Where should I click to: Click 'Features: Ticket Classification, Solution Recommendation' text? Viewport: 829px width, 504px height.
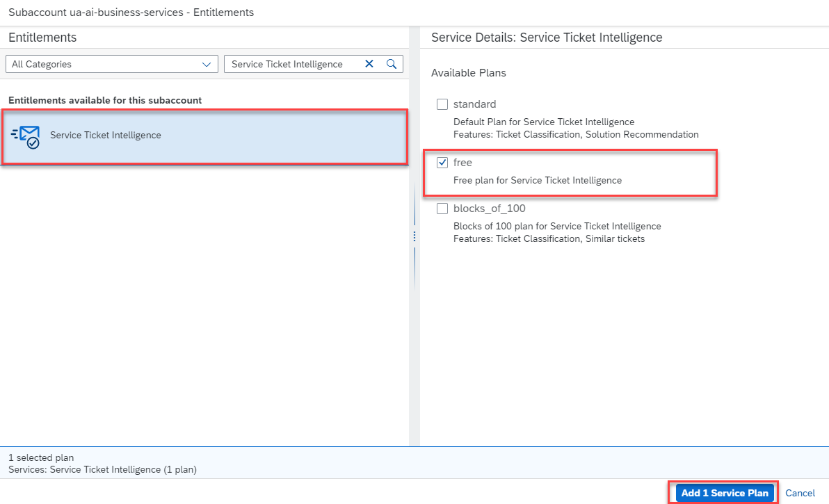click(576, 135)
